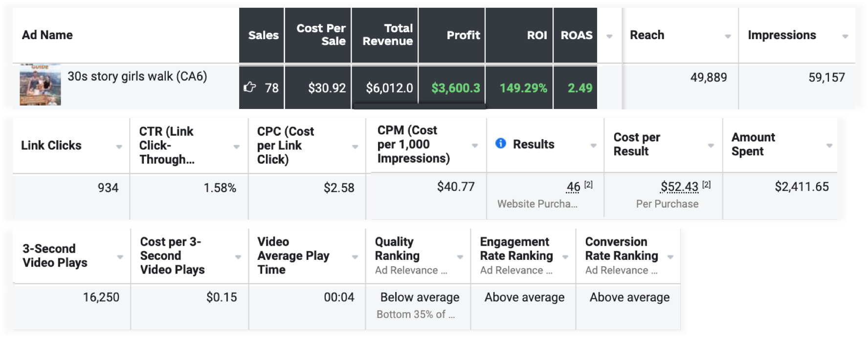This screenshot has height=338, width=868.
Task: Expand the CPC column dropdown arrow
Action: (355, 147)
